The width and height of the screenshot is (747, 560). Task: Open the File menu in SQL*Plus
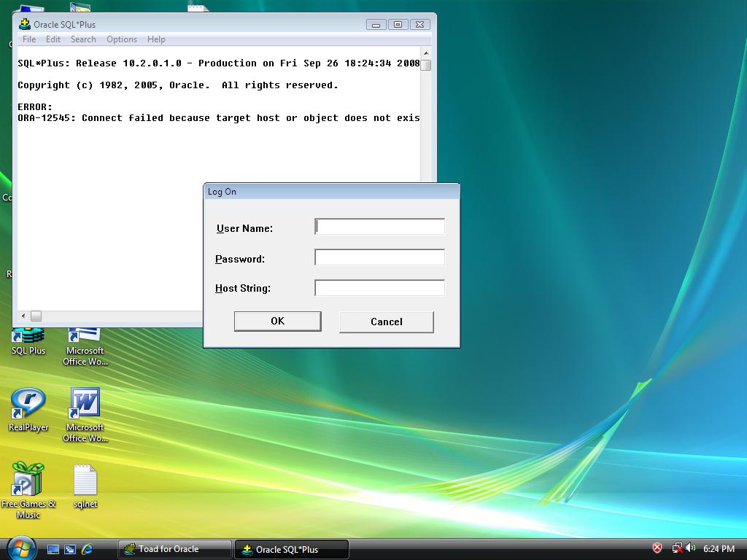[29, 39]
